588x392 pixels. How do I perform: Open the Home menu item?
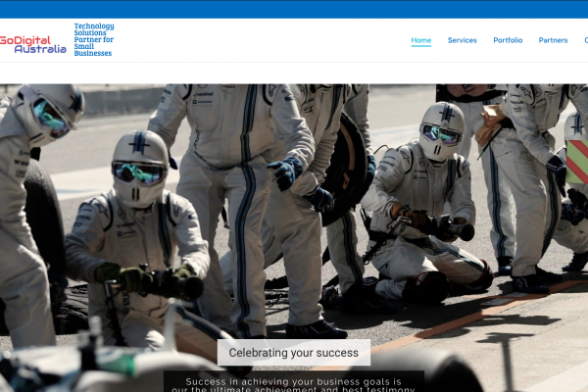[x=421, y=40]
